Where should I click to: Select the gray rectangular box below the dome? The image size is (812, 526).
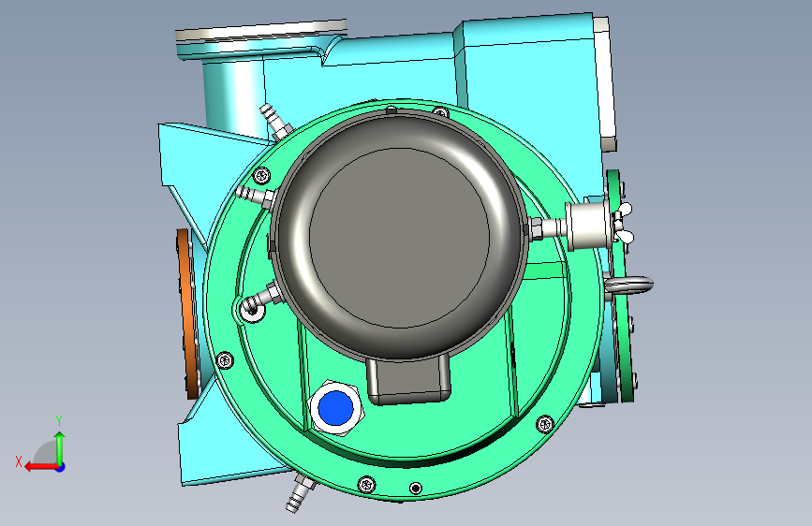pyautogui.click(x=408, y=381)
